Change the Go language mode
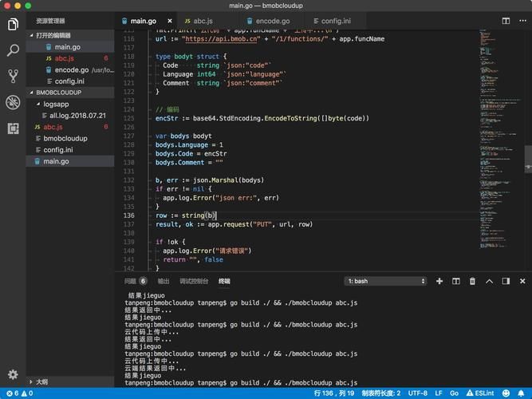The height and width of the screenshot is (399, 532). 454,393
